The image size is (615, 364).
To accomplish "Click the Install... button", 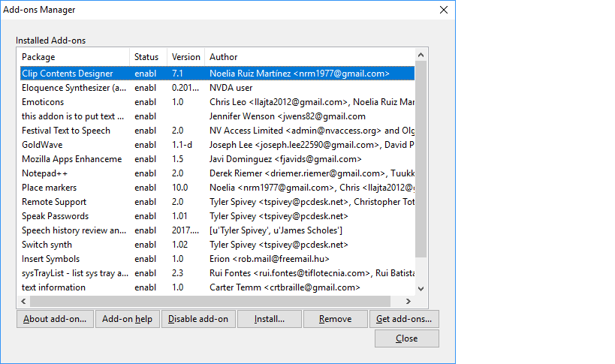I will (269, 319).
